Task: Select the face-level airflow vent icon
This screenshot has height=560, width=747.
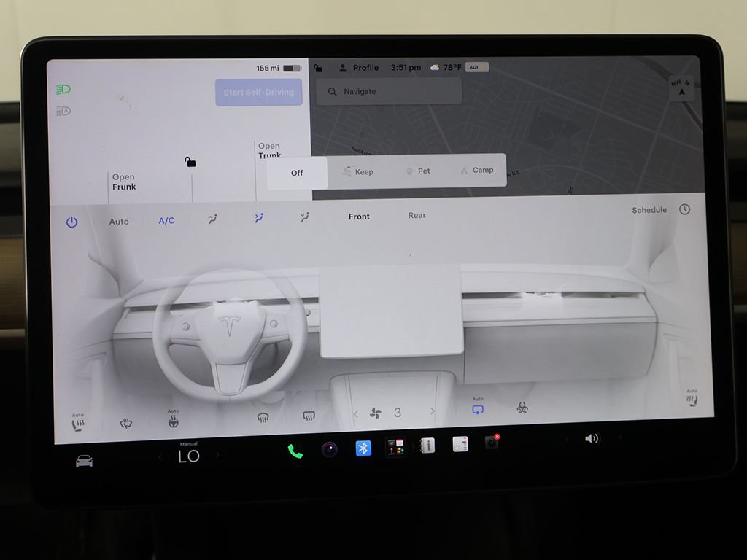Action: point(212,219)
